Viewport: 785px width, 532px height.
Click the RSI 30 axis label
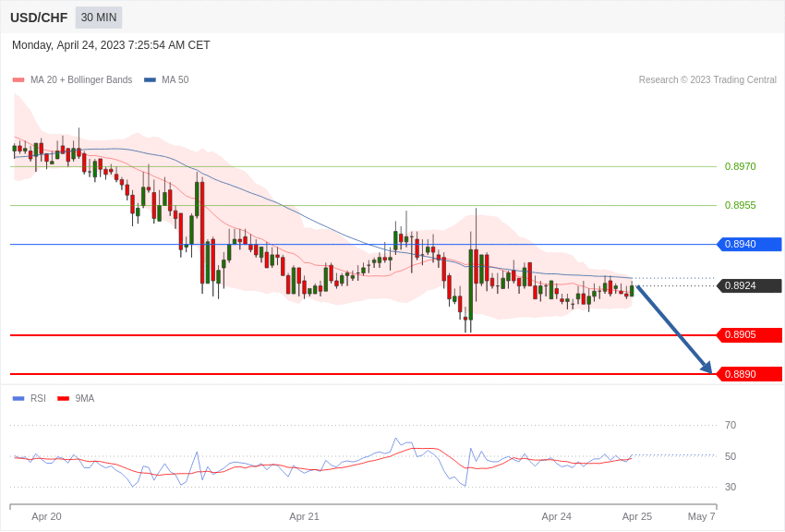tap(731, 487)
